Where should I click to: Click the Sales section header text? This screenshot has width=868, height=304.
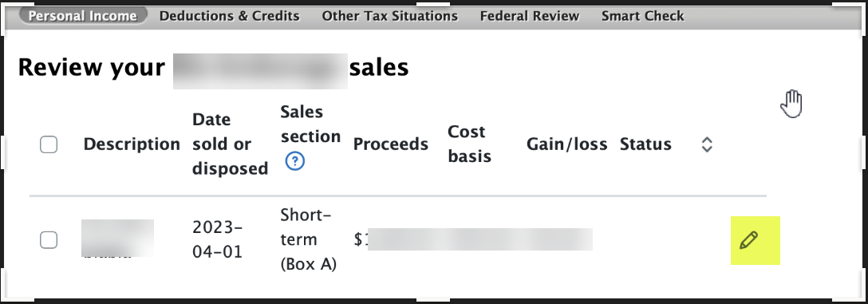[310, 124]
